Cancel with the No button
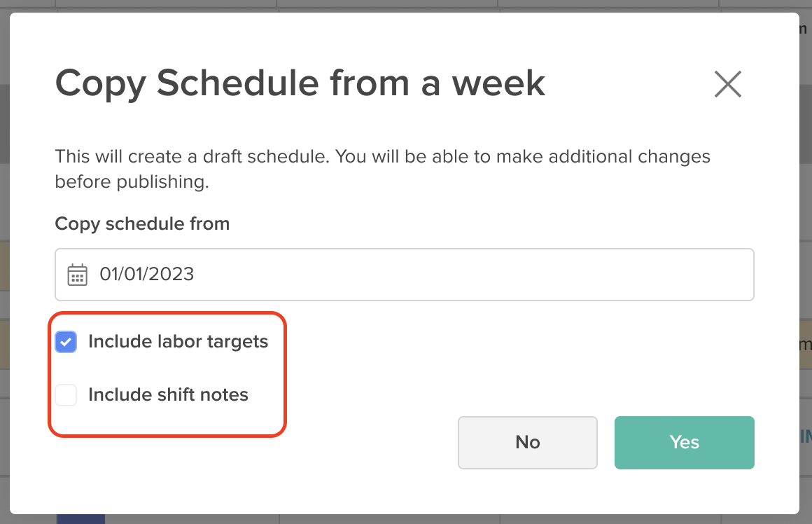Viewport: 812px width, 524px height. (527, 442)
